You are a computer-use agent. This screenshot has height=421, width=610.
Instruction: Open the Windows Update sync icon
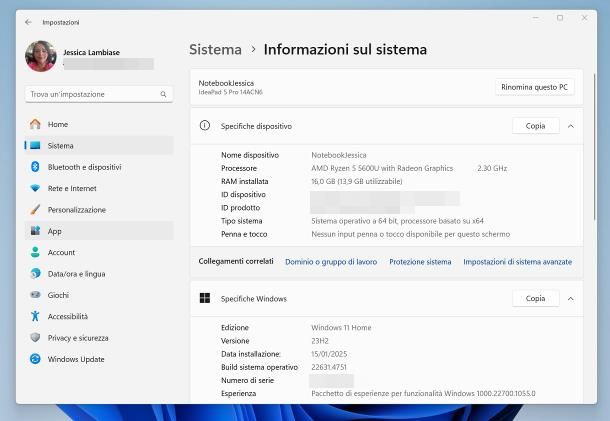(35, 359)
